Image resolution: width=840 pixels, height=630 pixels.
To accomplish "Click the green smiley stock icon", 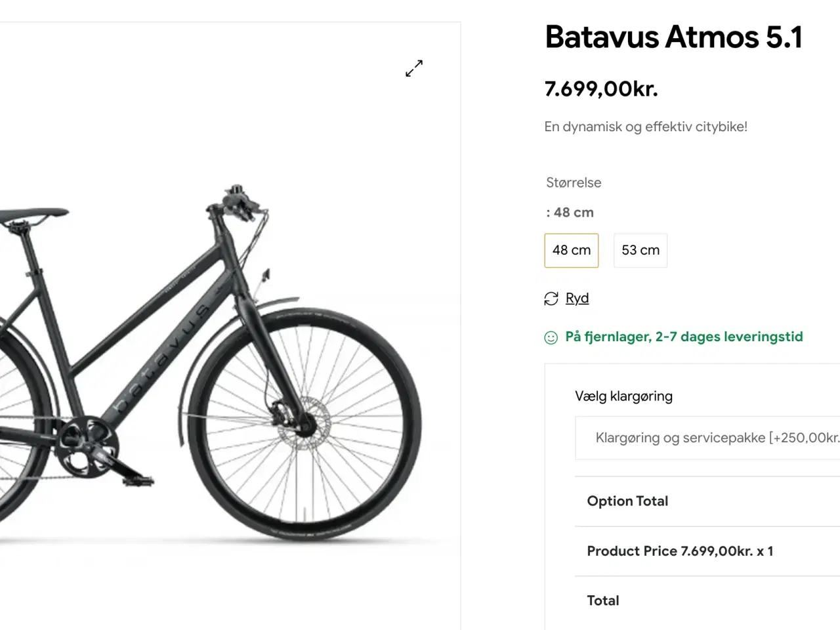I will pyautogui.click(x=551, y=337).
